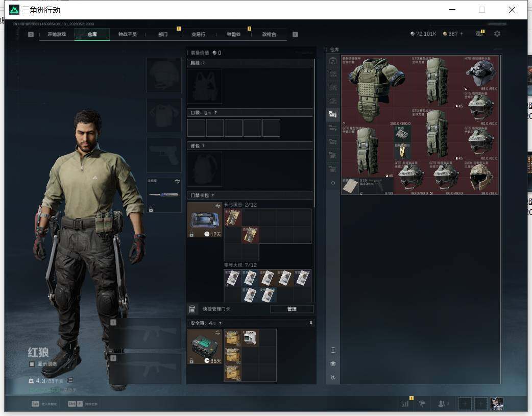The height and width of the screenshot is (416, 532).
Task: Switch to the 特战干员 tab
Action: pyautogui.click(x=127, y=34)
